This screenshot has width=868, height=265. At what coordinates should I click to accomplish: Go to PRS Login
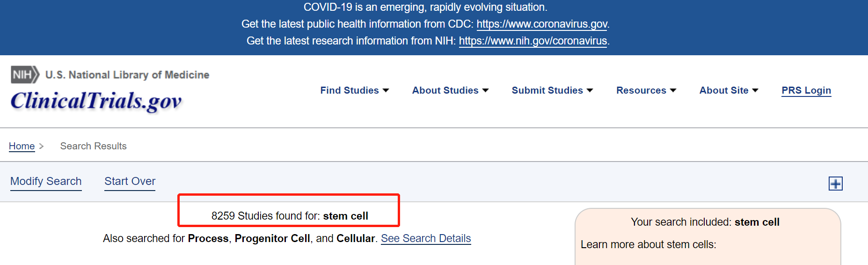(x=806, y=90)
